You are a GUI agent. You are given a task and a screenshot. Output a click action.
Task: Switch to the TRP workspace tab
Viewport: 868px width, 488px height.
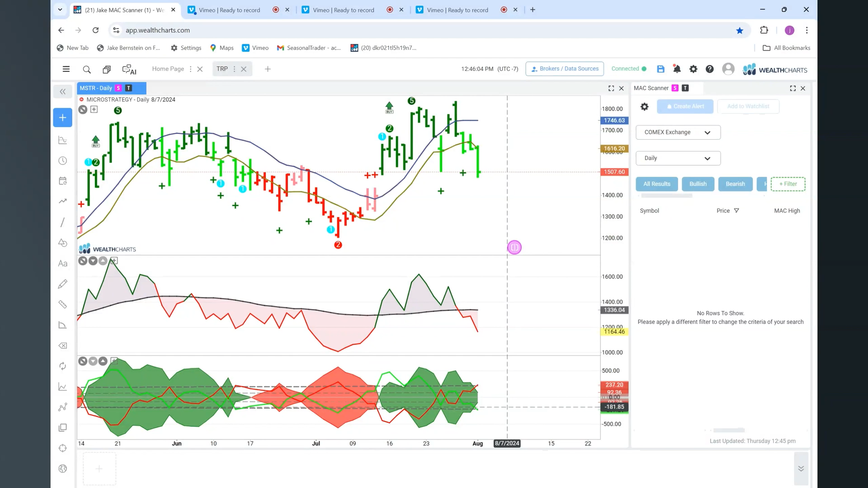coord(222,69)
